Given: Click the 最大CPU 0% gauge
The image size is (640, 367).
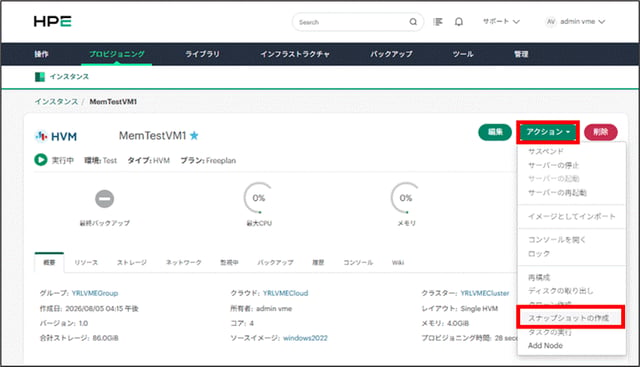Looking at the screenshot, I should pyautogui.click(x=259, y=198).
